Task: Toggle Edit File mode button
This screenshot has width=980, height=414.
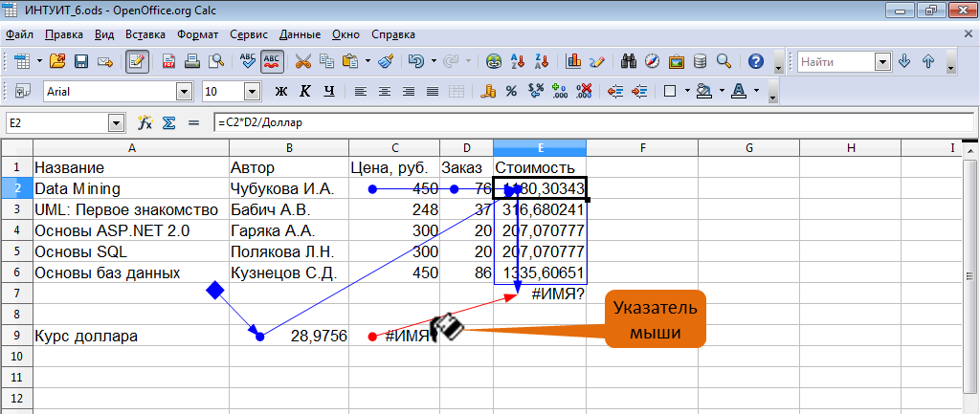Action: [137, 61]
